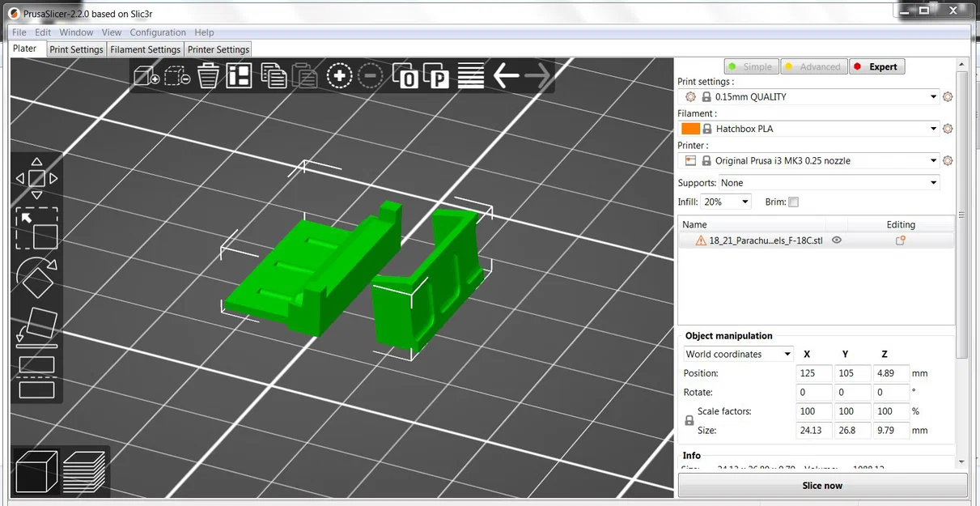This screenshot has height=506, width=980.
Task: Click the Split to parts icon
Action: [x=436, y=77]
